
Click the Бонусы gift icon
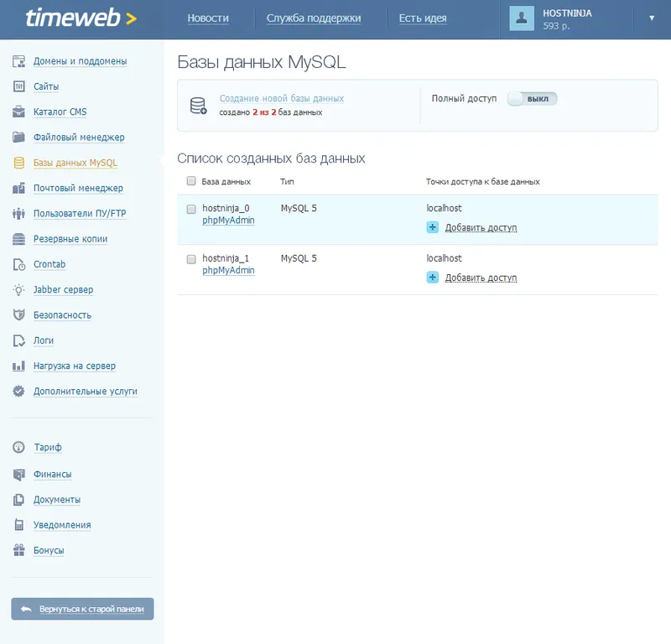click(x=18, y=550)
